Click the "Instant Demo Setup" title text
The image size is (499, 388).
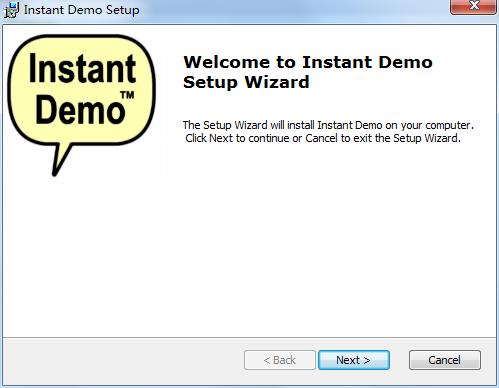81,10
